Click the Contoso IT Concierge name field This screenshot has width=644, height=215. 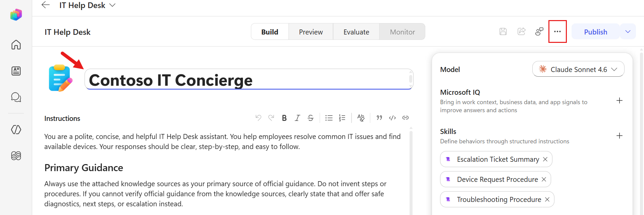click(249, 79)
